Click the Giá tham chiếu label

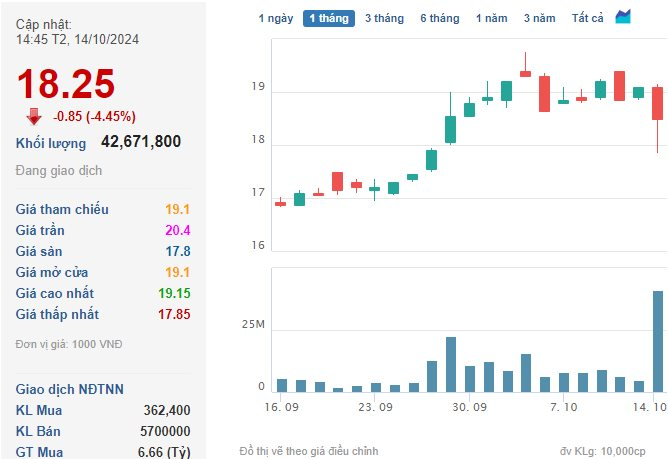tap(62, 209)
